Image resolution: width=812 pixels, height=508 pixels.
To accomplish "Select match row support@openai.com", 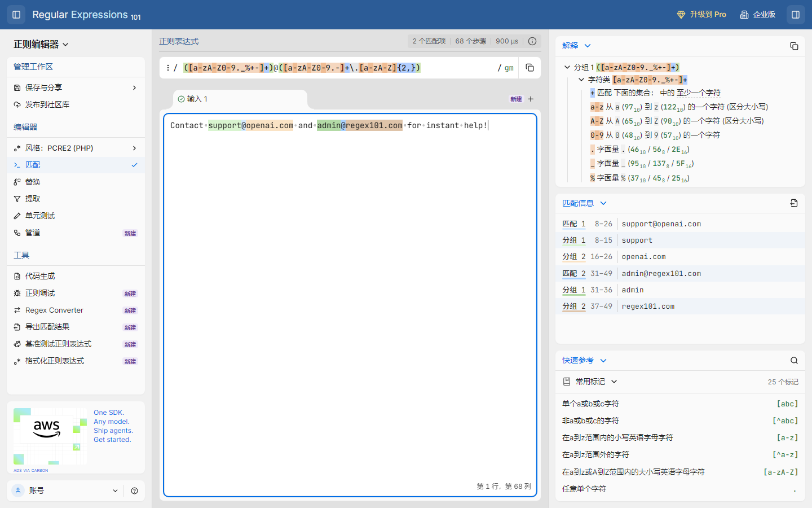I will click(x=680, y=224).
